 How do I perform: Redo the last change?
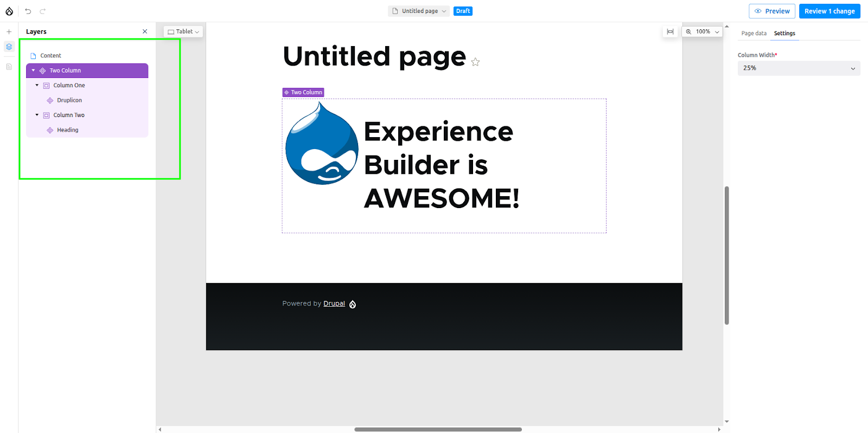pyautogui.click(x=43, y=11)
